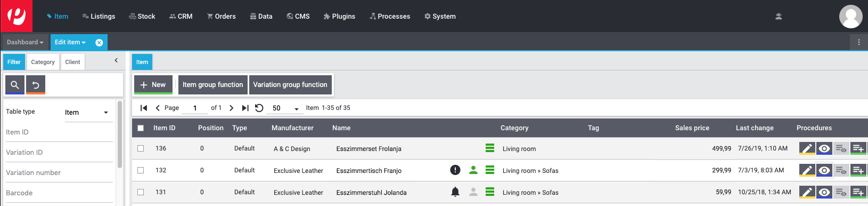Click the grey person icon for item 131
The image size is (868, 206).
click(473, 192)
